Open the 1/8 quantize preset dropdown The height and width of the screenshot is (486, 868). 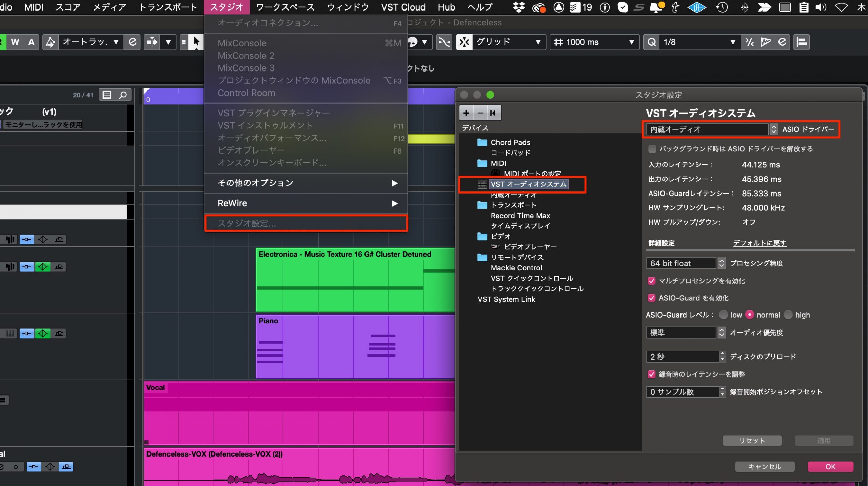[699, 42]
